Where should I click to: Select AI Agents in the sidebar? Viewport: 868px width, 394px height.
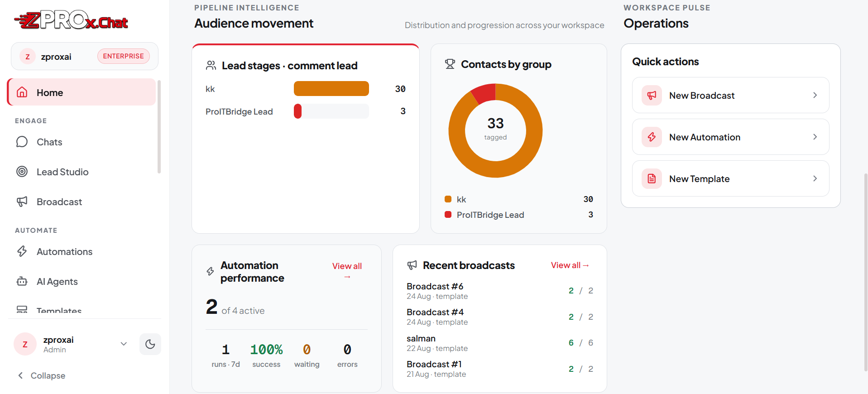(82, 281)
